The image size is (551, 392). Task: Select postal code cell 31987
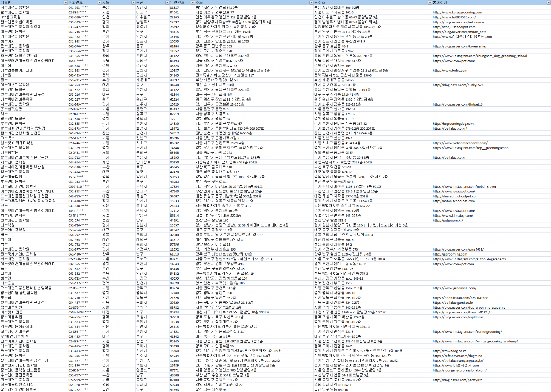[174, 8]
